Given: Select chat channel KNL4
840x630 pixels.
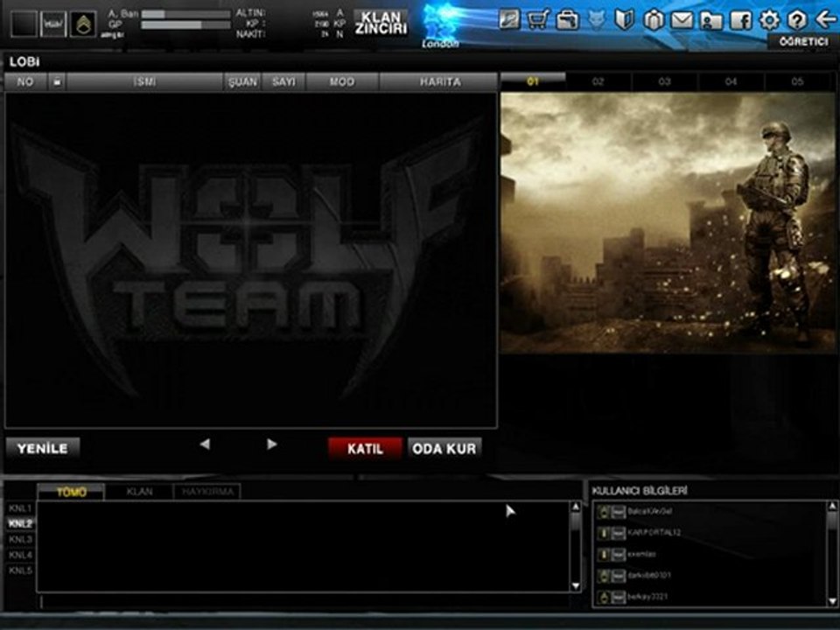Looking at the screenshot, I should 20,555.
